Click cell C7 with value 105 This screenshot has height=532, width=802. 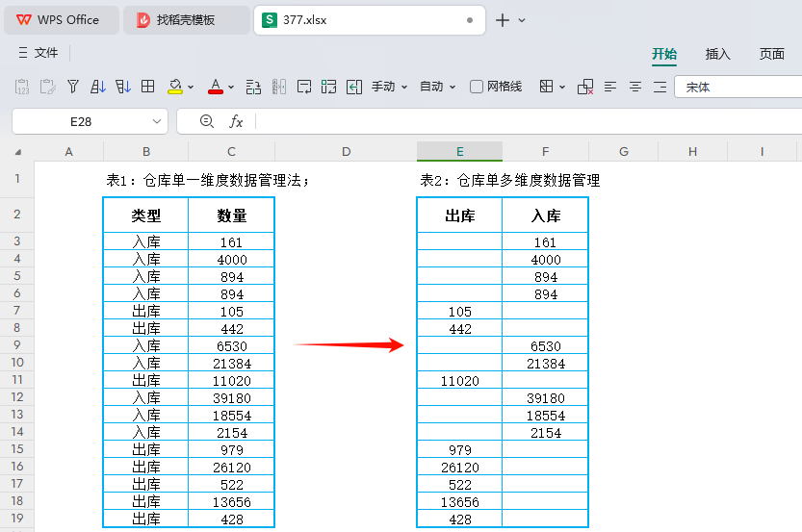pos(232,312)
